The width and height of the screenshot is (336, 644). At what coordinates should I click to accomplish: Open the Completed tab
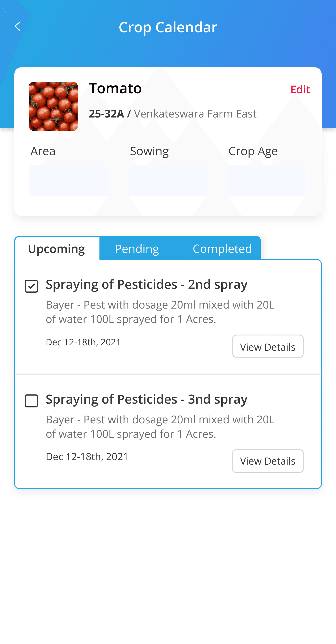[222, 249]
